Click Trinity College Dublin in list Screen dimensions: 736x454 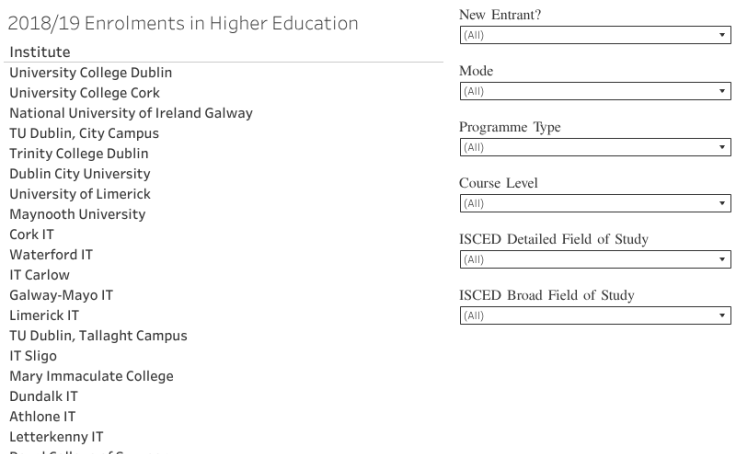pyautogui.click(x=78, y=153)
